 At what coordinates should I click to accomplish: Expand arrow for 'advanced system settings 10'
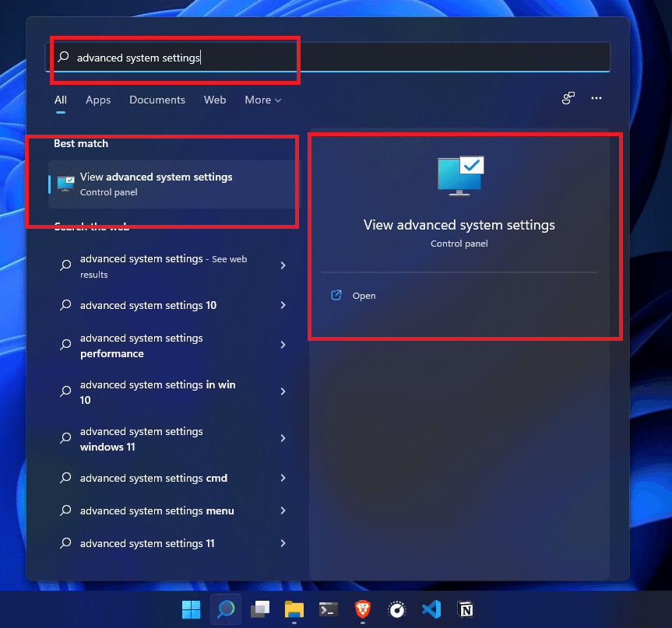(x=283, y=305)
